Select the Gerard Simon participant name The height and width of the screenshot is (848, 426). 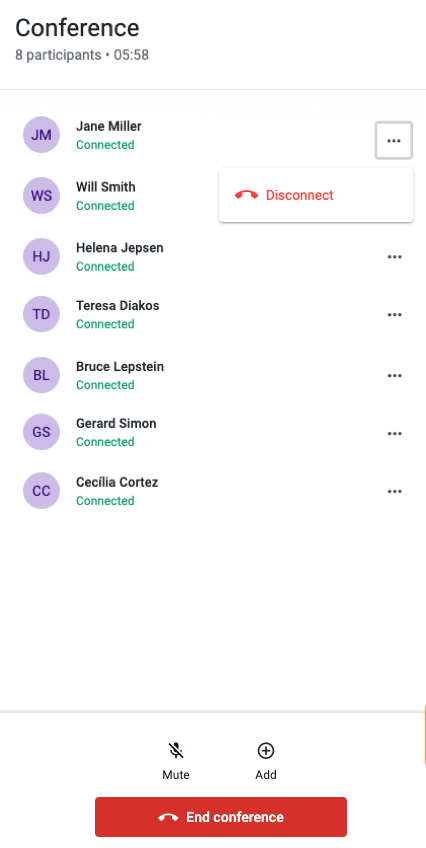(116, 423)
